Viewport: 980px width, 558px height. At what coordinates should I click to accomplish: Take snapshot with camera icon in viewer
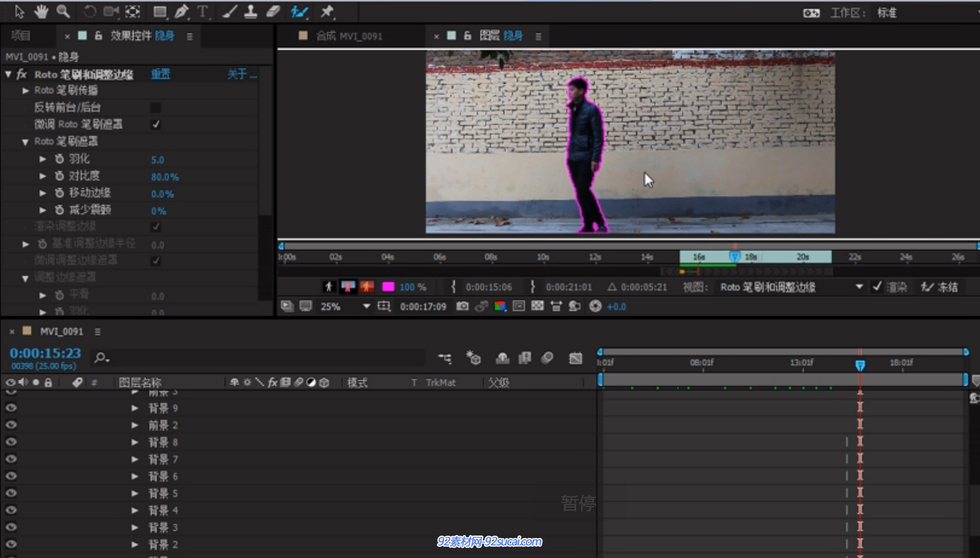462,306
